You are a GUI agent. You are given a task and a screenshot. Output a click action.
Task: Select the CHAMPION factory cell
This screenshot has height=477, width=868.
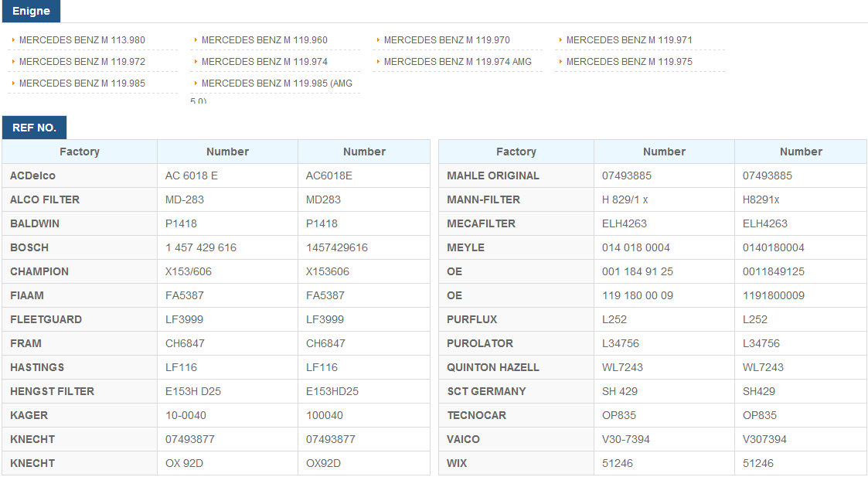tap(80, 271)
